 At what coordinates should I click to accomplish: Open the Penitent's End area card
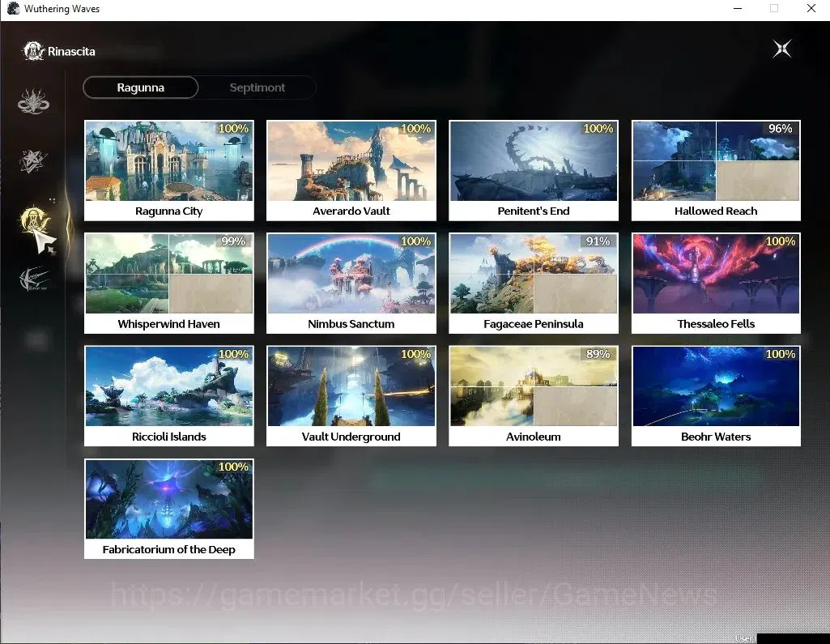pyautogui.click(x=534, y=171)
